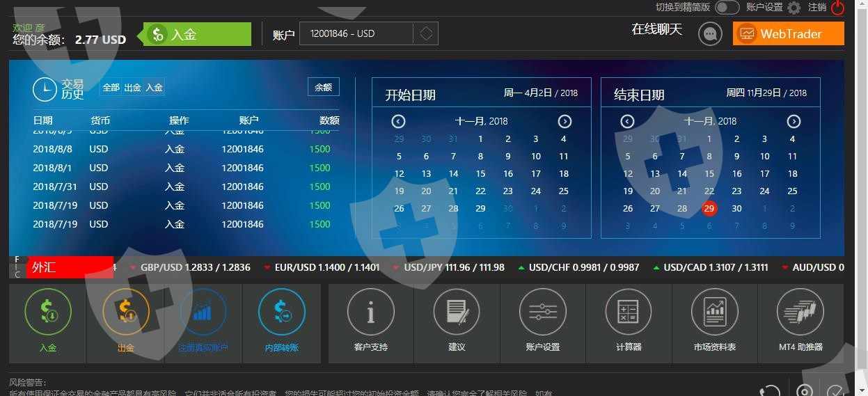
Task: Open the online chat bubble icon
Action: tap(710, 33)
